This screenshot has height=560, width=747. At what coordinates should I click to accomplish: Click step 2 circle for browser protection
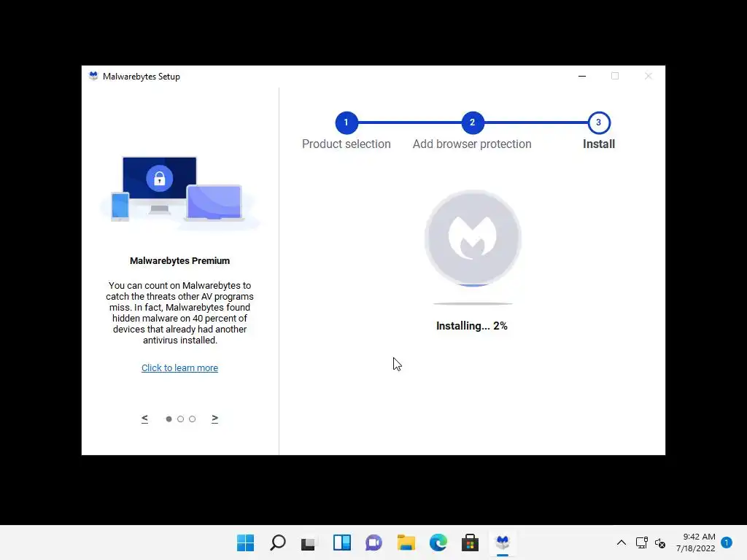pyautogui.click(x=473, y=122)
